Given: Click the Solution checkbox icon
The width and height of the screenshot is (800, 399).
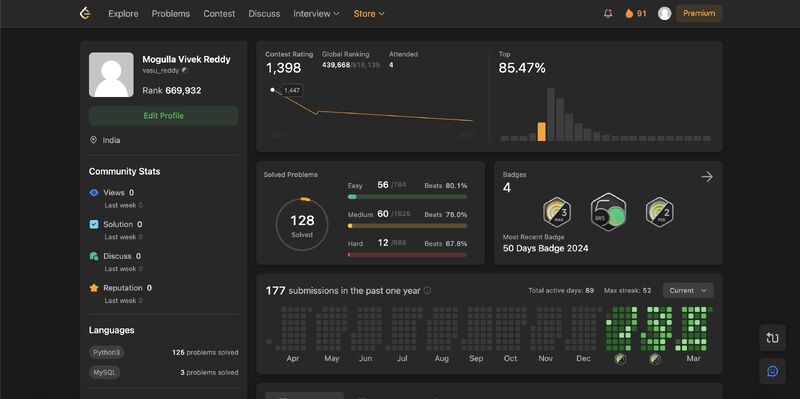Looking at the screenshot, I should (94, 225).
